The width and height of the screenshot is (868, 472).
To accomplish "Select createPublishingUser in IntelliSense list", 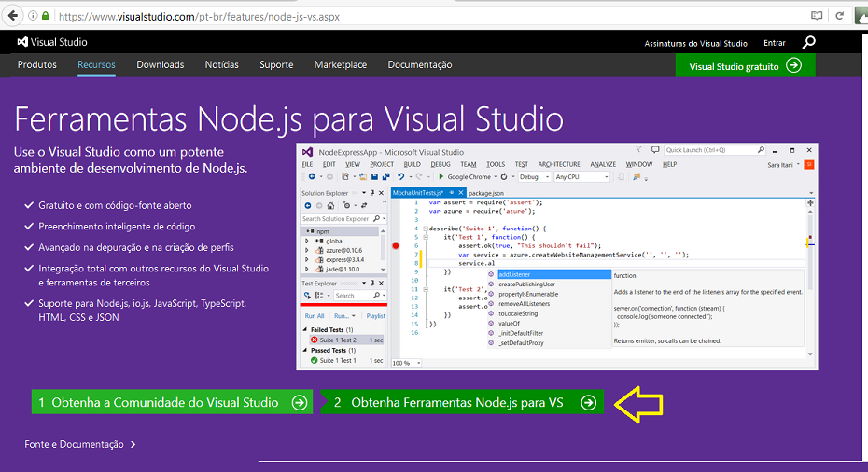I will (526, 285).
